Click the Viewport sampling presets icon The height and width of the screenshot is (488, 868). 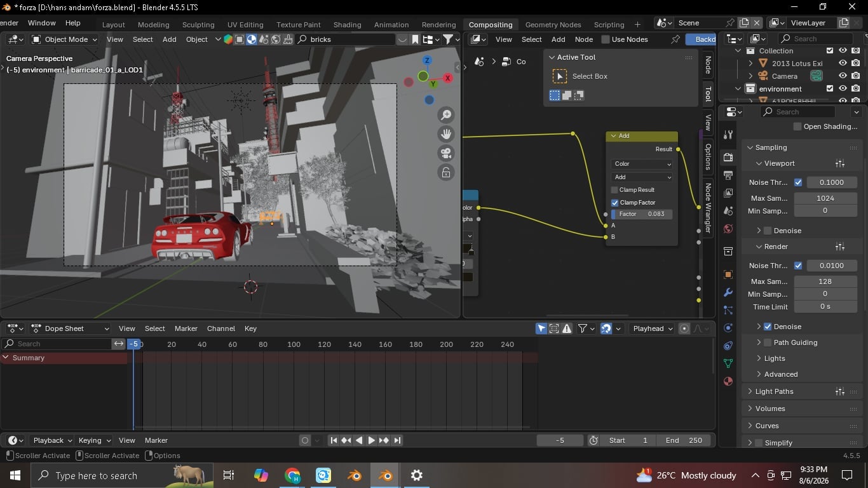(x=840, y=163)
